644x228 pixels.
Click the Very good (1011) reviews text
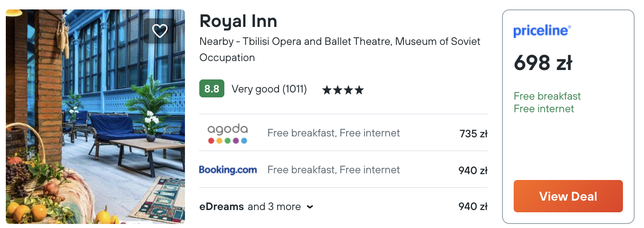[x=269, y=89]
